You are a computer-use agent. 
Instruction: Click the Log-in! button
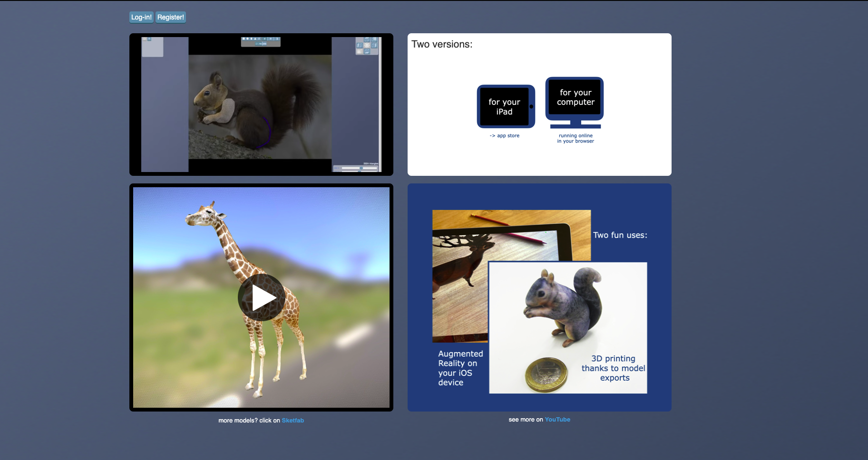click(x=141, y=17)
